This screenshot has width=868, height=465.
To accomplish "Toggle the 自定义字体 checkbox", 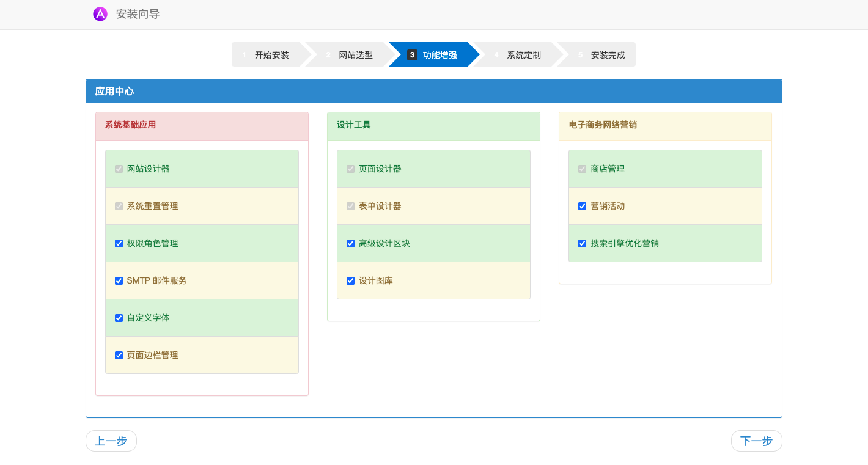I will coord(119,318).
